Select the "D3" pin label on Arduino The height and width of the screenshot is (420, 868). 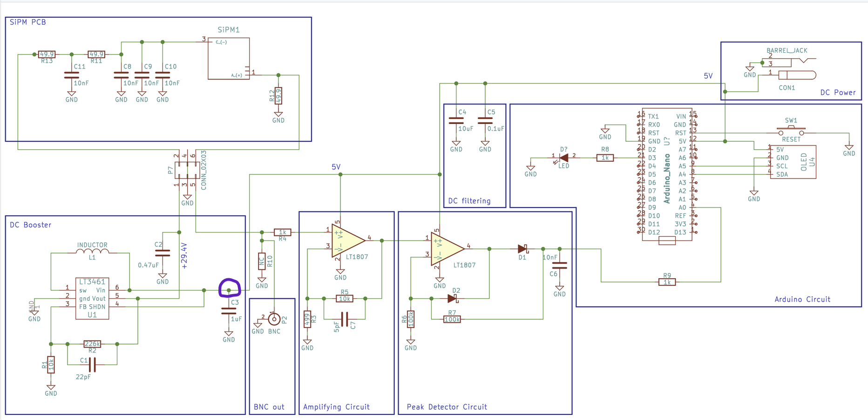[x=652, y=158]
